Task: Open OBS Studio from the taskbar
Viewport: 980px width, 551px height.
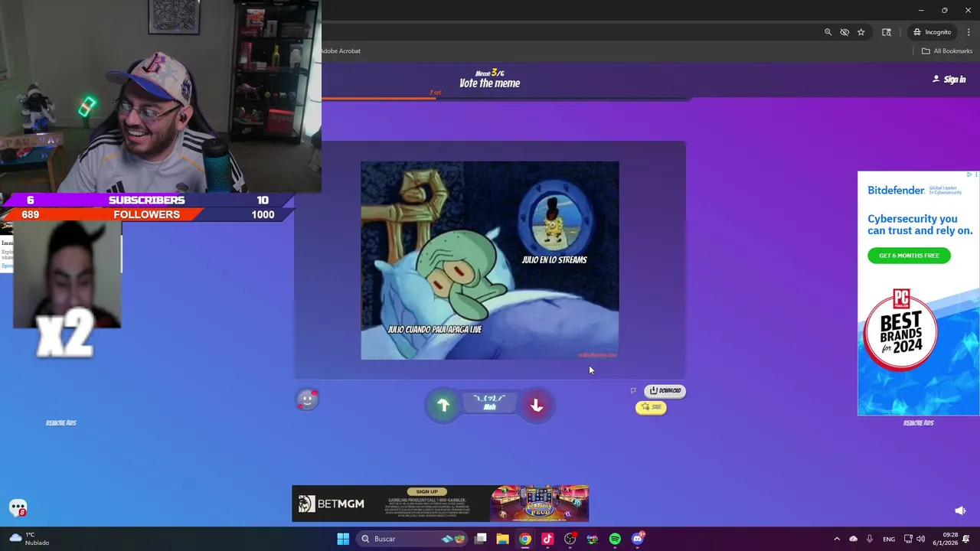Action: pos(570,539)
